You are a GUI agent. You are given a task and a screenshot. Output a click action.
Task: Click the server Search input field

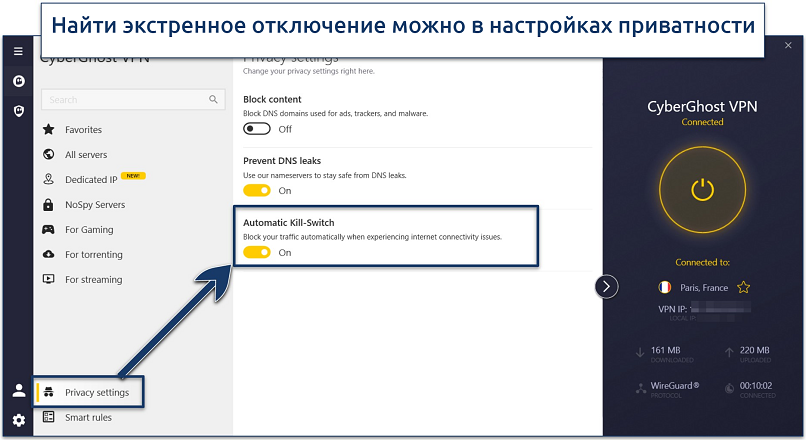[125, 100]
